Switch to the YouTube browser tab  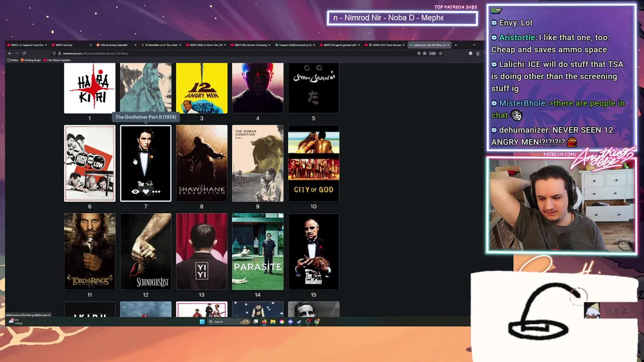pyautogui.click(x=72, y=45)
